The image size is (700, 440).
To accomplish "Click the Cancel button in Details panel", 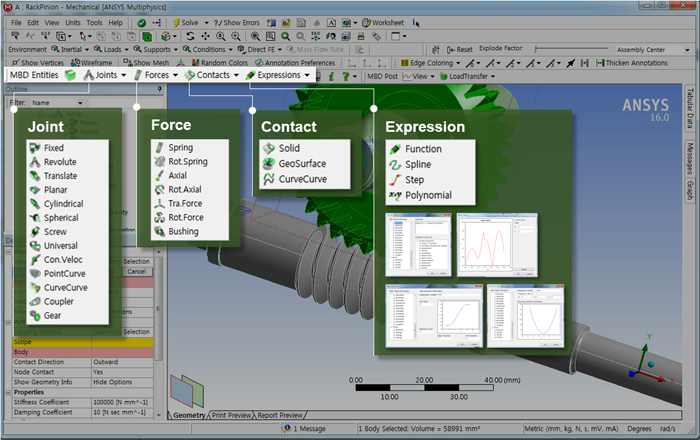I will pyautogui.click(x=137, y=271).
